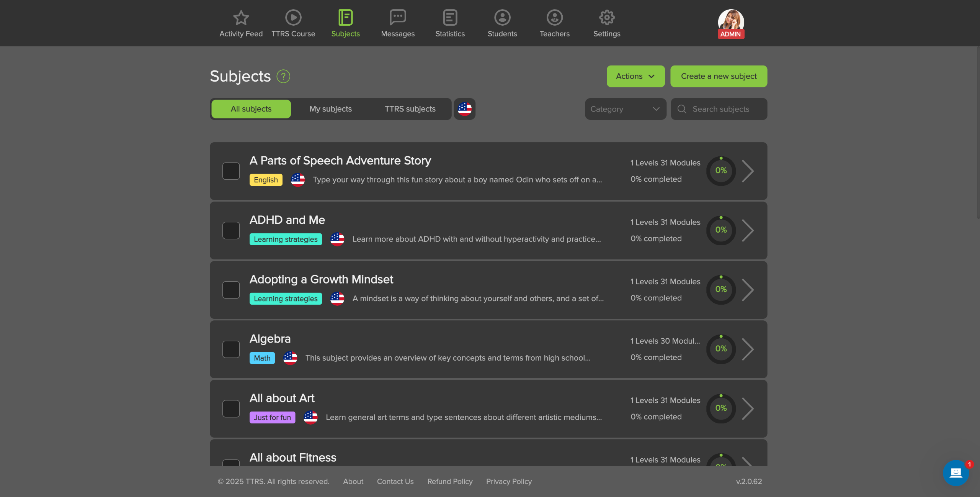Click the Subjects help question-mark icon
This screenshot has width=980, height=497.
coord(283,76)
